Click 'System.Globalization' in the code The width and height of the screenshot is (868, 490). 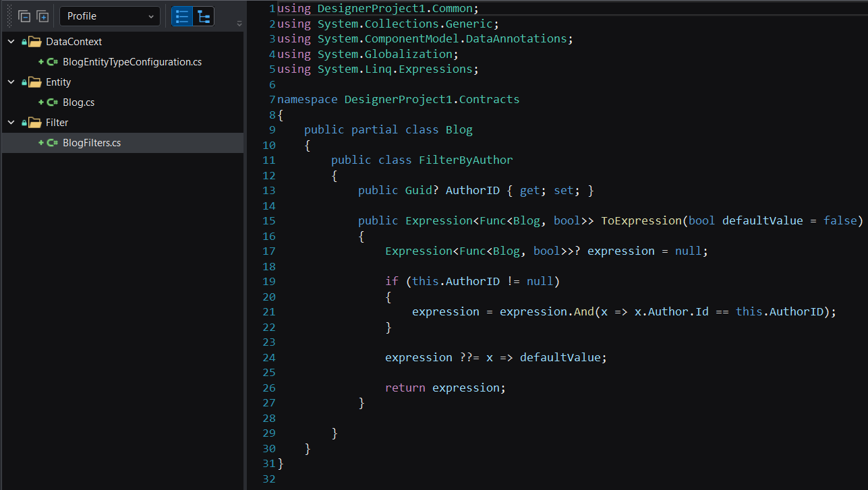pyautogui.click(x=385, y=54)
